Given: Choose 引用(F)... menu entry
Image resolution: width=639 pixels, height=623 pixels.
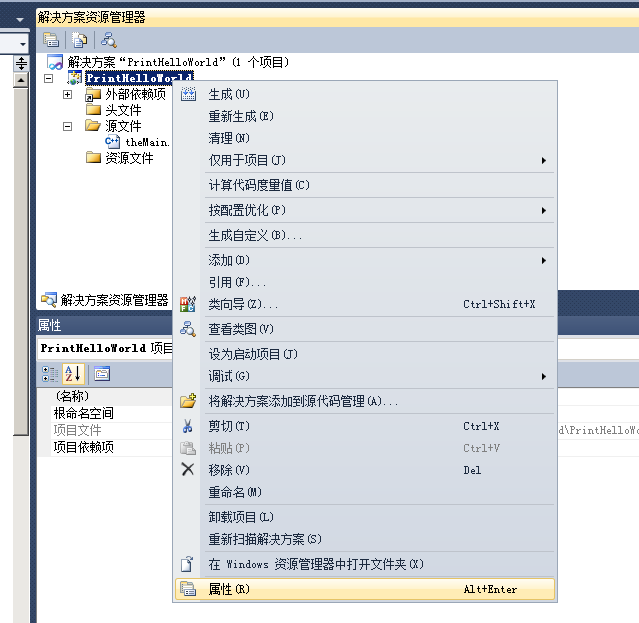Looking at the screenshot, I should point(365,282).
